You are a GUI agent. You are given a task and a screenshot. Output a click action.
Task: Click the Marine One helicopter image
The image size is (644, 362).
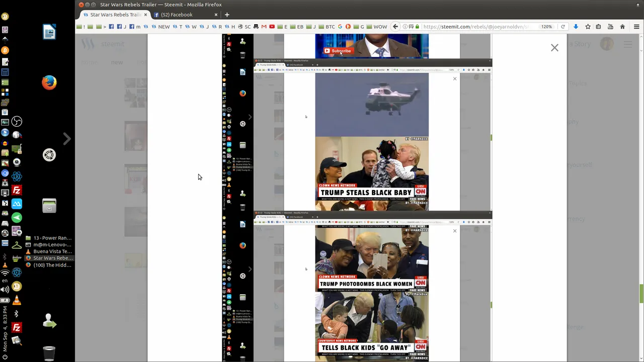(372, 105)
